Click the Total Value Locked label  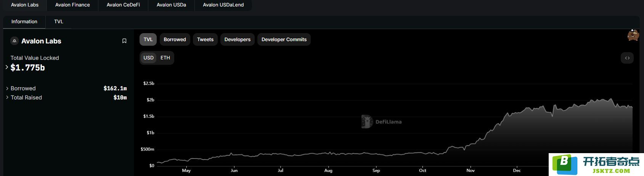[x=35, y=58]
